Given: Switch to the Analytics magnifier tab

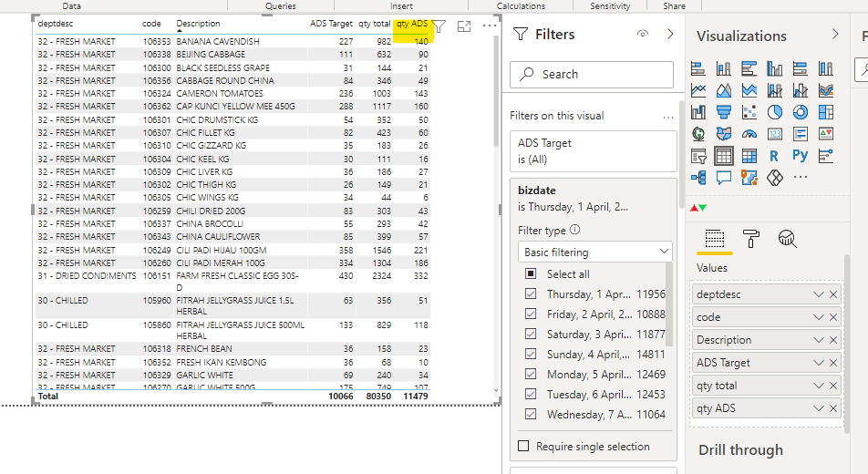Looking at the screenshot, I should point(787,239).
